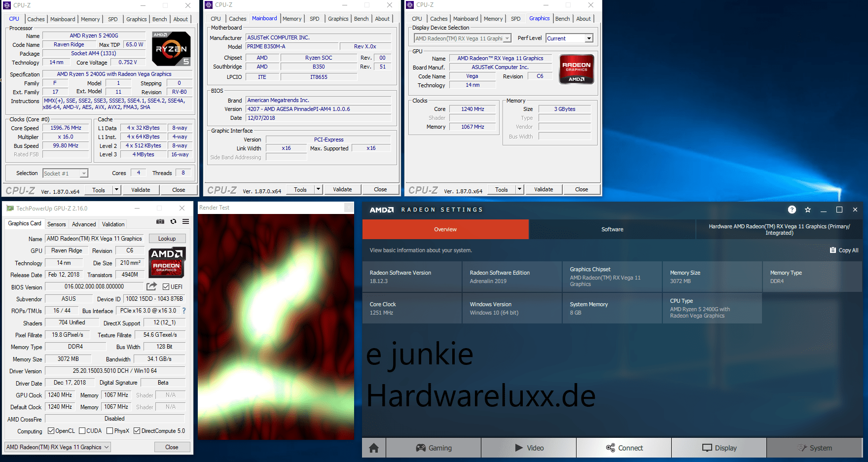Open GPU-Z hamburger menu
The image size is (868, 462).
pos(186,222)
